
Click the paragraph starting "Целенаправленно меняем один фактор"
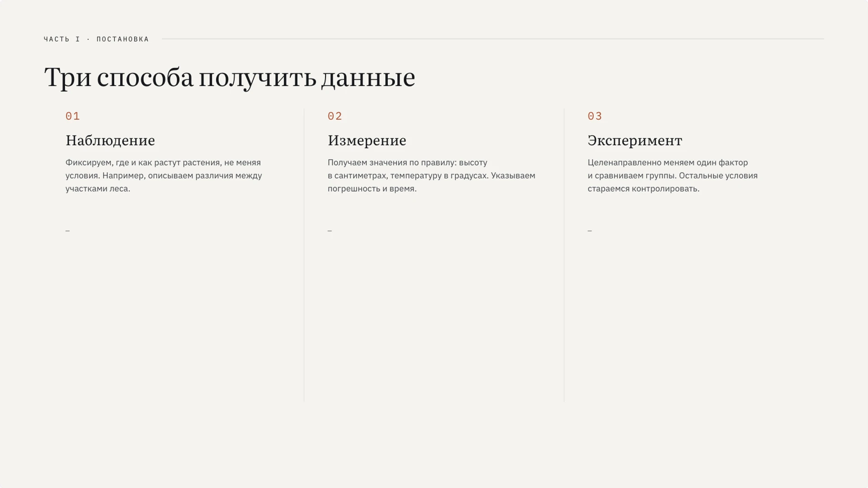(x=673, y=175)
